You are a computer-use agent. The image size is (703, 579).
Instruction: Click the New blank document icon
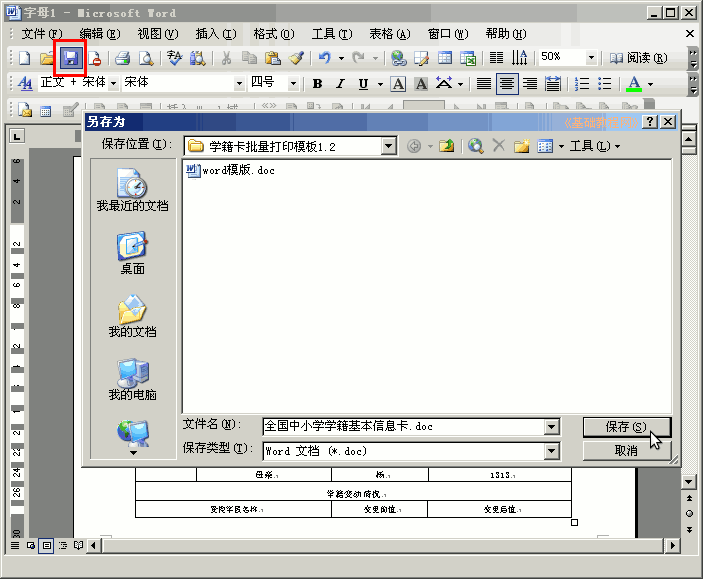pyautogui.click(x=25, y=58)
